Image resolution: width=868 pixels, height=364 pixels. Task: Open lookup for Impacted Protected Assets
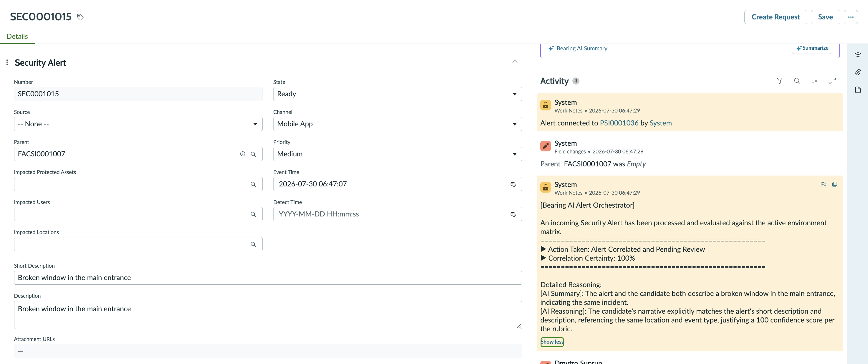click(254, 184)
